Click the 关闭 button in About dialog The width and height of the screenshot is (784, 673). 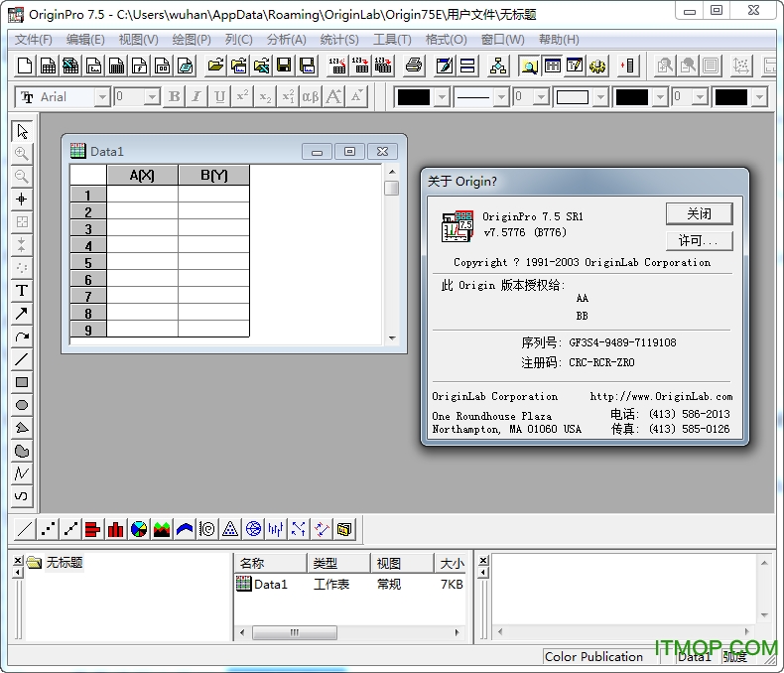tap(699, 214)
